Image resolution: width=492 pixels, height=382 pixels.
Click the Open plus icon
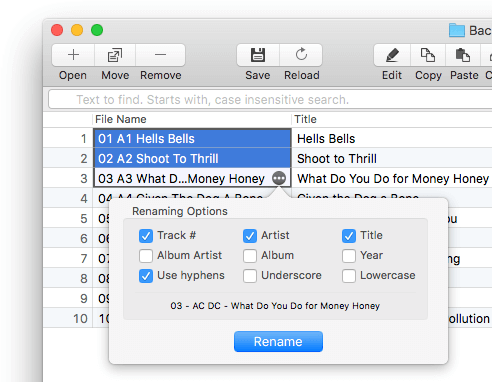click(73, 55)
